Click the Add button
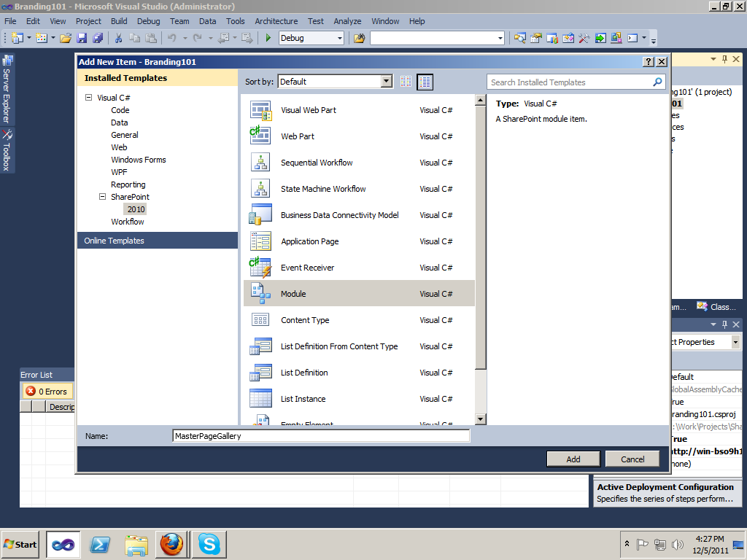Image resolution: width=747 pixels, height=560 pixels. tap(573, 459)
